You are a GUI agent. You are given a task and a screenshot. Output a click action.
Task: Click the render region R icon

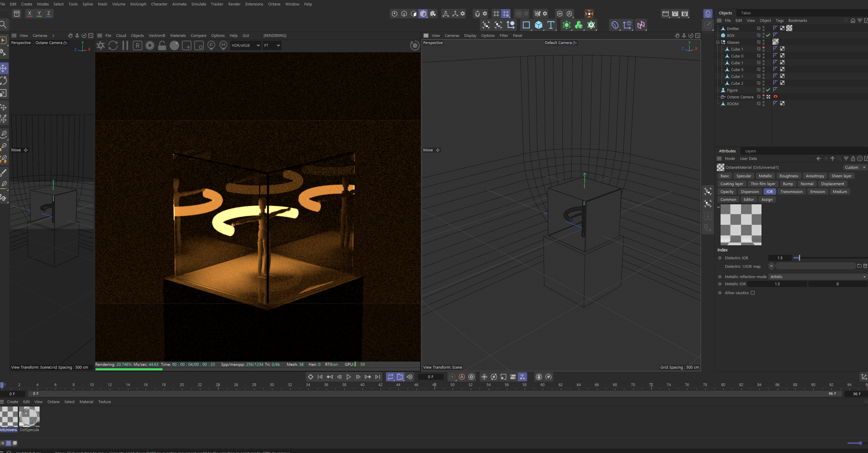tap(137, 45)
